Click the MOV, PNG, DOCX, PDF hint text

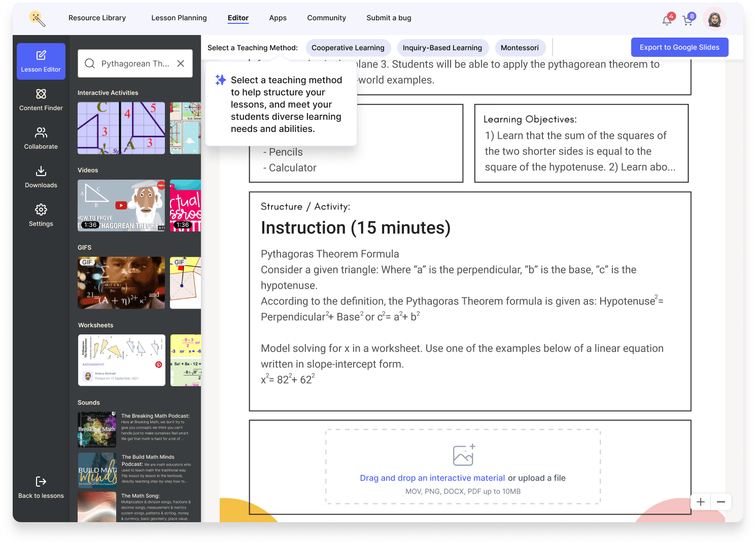pos(463,491)
